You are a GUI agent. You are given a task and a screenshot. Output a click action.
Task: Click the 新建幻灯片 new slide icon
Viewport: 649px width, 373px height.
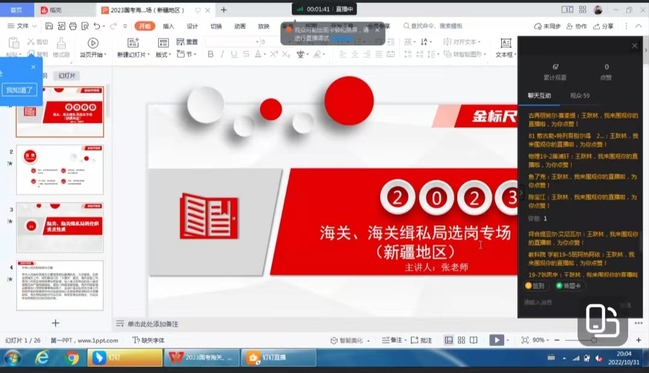pyautogui.click(x=133, y=43)
